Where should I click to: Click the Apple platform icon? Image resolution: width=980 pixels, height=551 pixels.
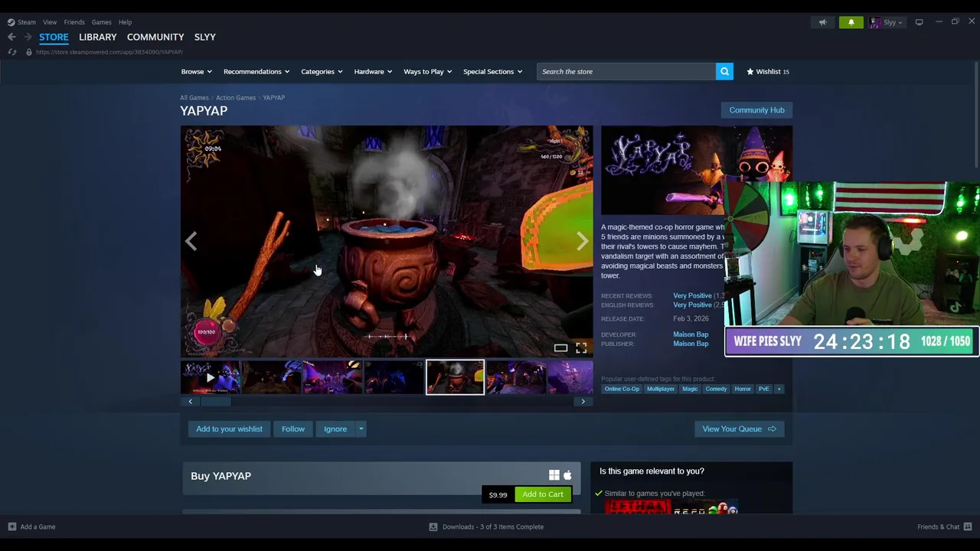click(567, 475)
